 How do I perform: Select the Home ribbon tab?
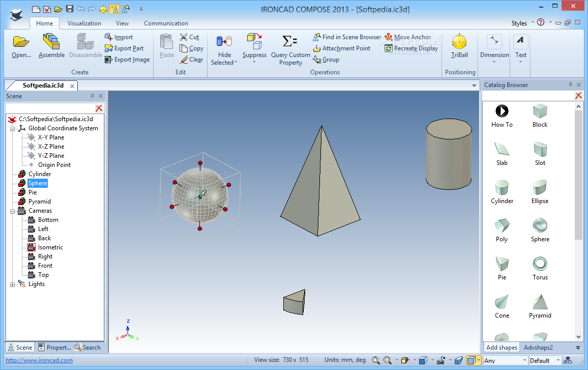pos(44,23)
